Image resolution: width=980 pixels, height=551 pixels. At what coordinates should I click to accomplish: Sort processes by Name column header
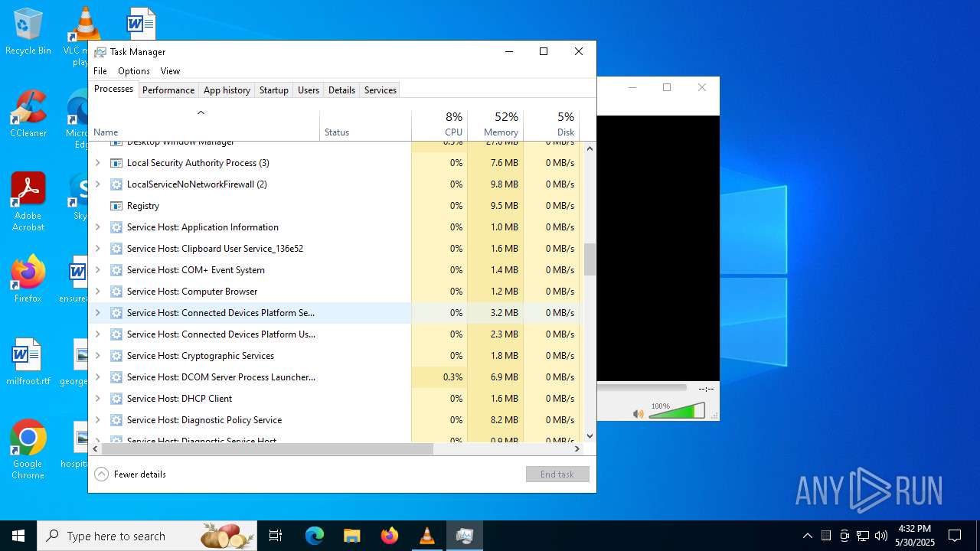point(204,126)
